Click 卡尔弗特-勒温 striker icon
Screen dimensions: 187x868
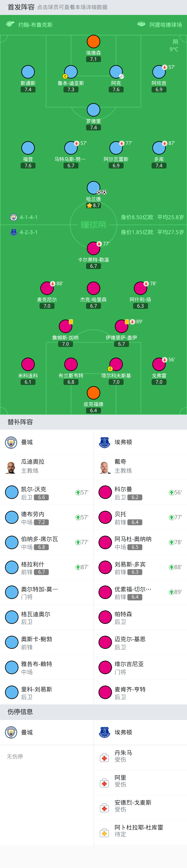coord(93,248)
